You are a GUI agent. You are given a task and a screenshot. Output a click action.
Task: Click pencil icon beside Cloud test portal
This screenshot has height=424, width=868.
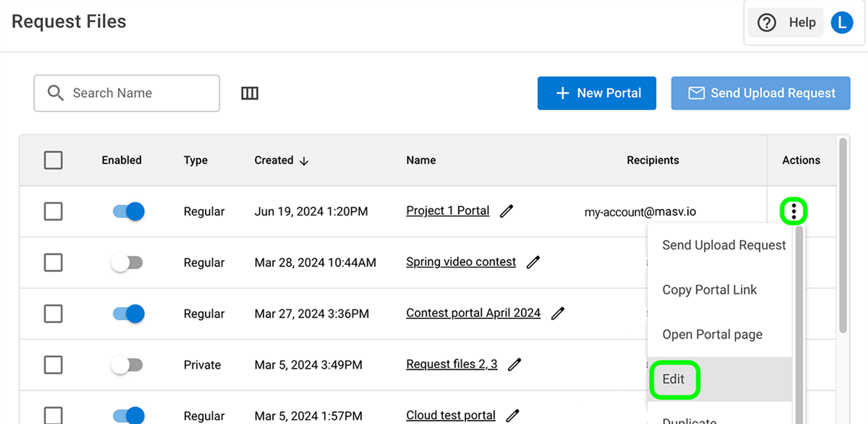513,416
